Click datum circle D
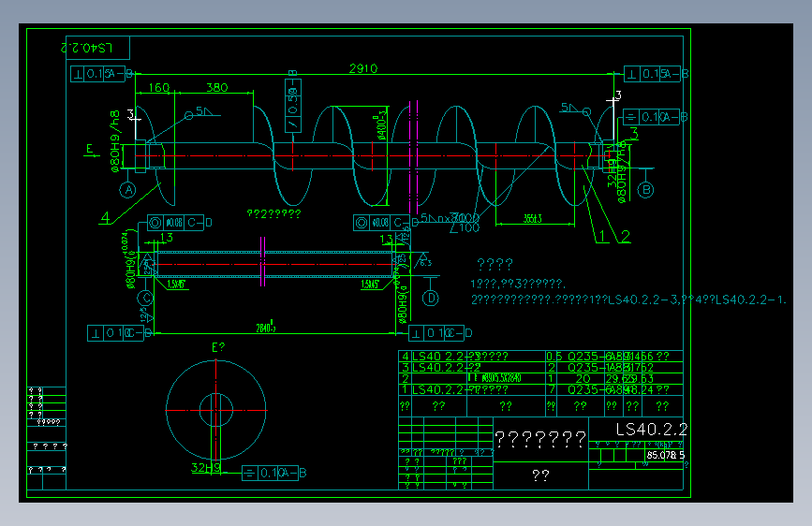This screenshot has width=812, height=526. pyautogui.click(x=431, y=299)
